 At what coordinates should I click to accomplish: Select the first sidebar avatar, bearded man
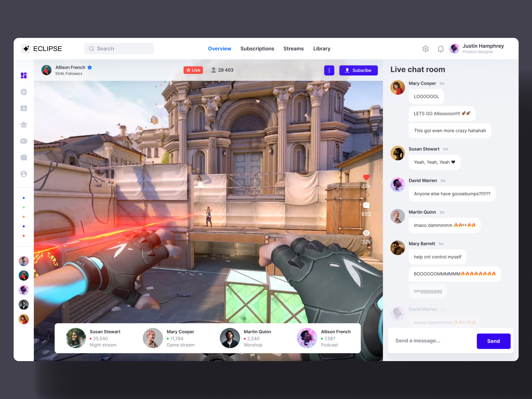click(24, 261)
